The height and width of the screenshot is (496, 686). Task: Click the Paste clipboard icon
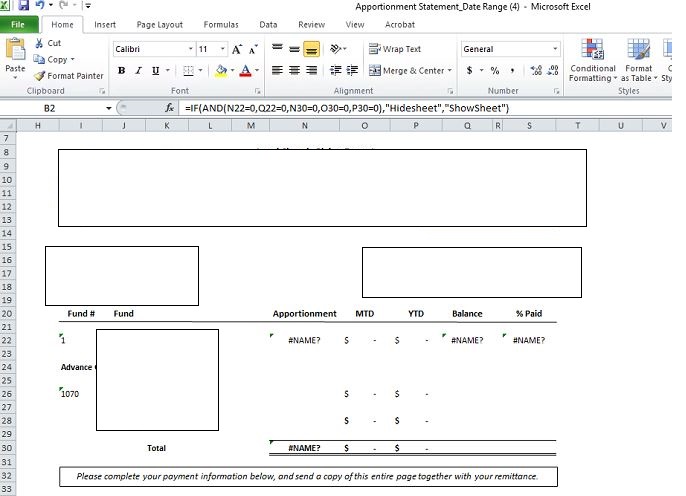(15, 49)
